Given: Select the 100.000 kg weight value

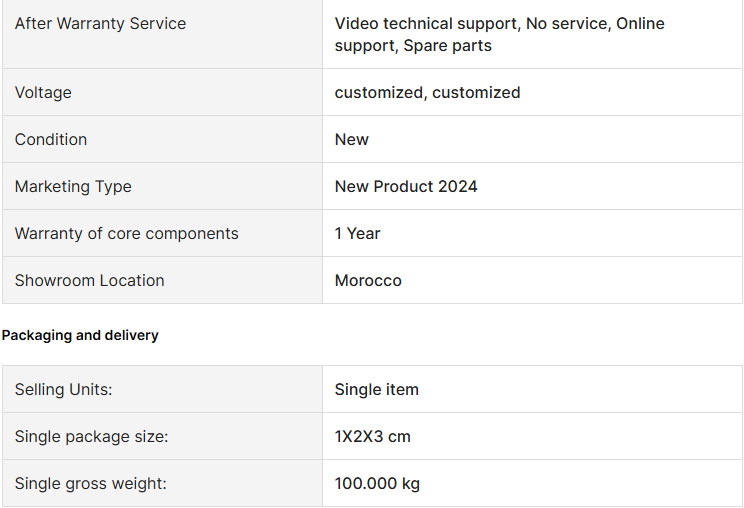Looking at the screenshot, I should [x=377, y=483].
